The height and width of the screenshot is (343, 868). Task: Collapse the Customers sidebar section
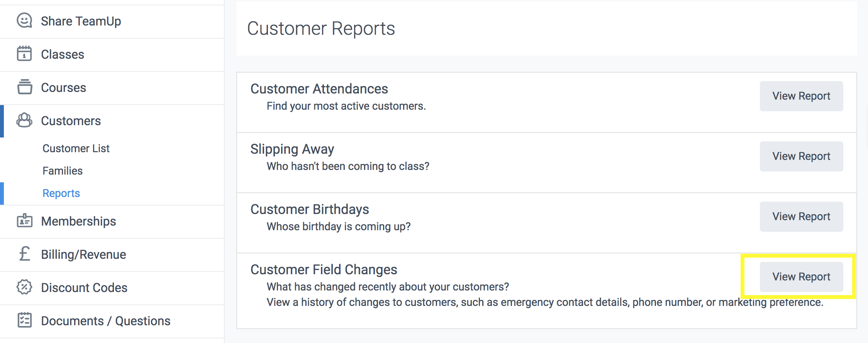[x=71, y=121]
